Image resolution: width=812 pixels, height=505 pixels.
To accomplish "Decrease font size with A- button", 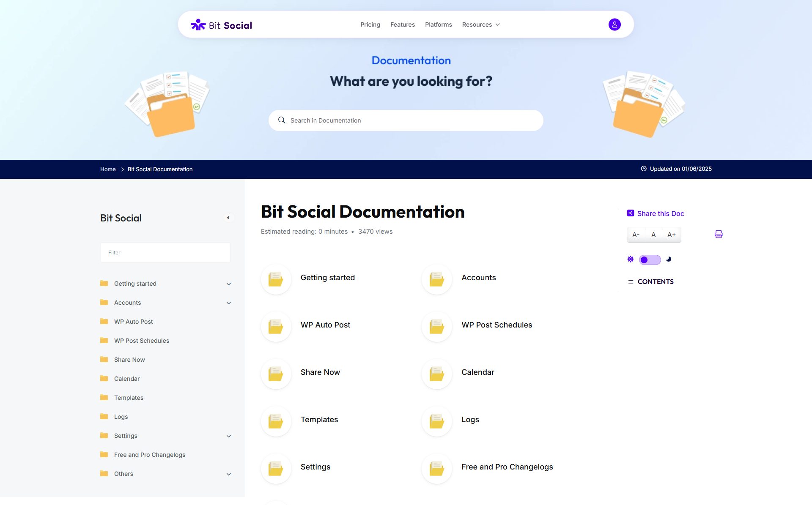I will (636, 235).
